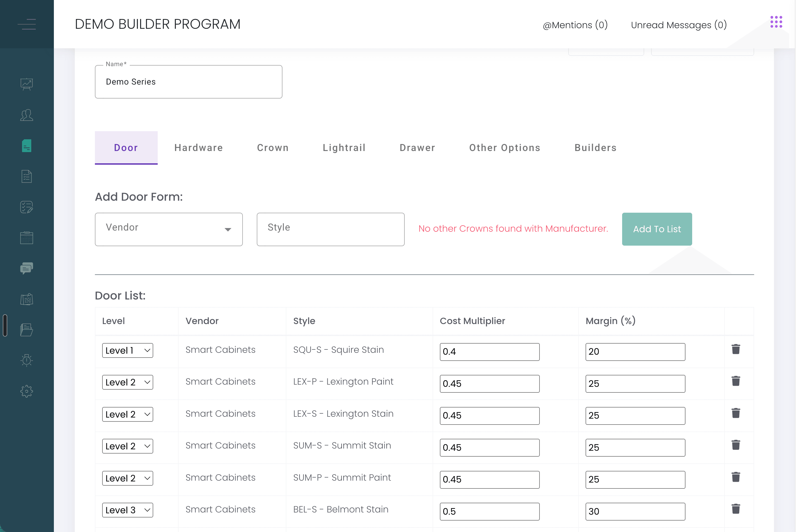Click the Style input field
This screenshot has width=796, height=532.
[x=330, y=229]
